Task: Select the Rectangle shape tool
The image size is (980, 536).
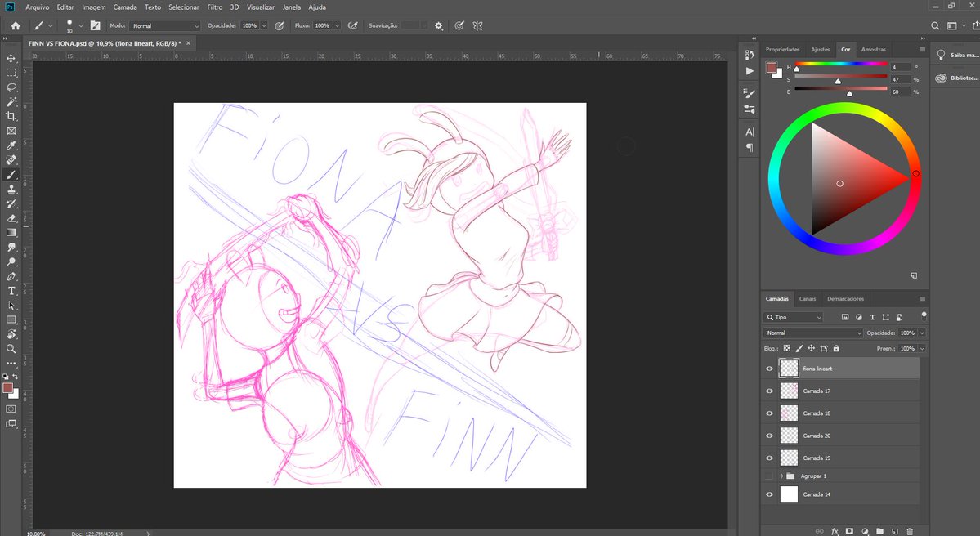Action: (11, 319)
